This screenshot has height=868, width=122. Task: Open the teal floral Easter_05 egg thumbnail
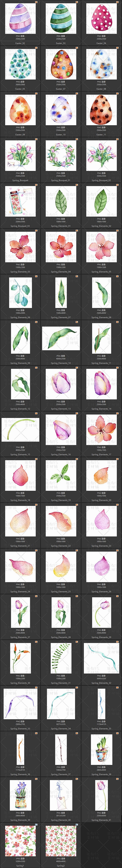(20, 64)
